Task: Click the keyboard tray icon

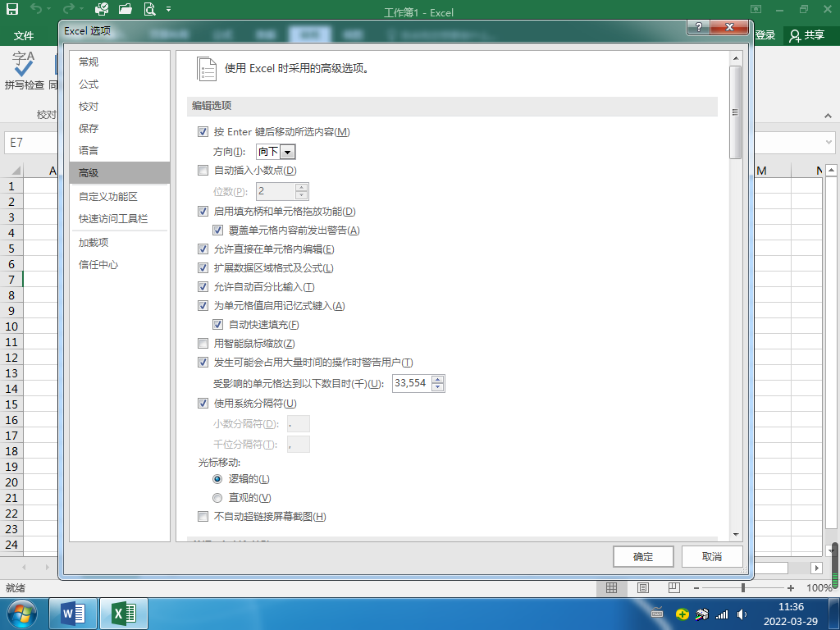Action: click(657, 614)
